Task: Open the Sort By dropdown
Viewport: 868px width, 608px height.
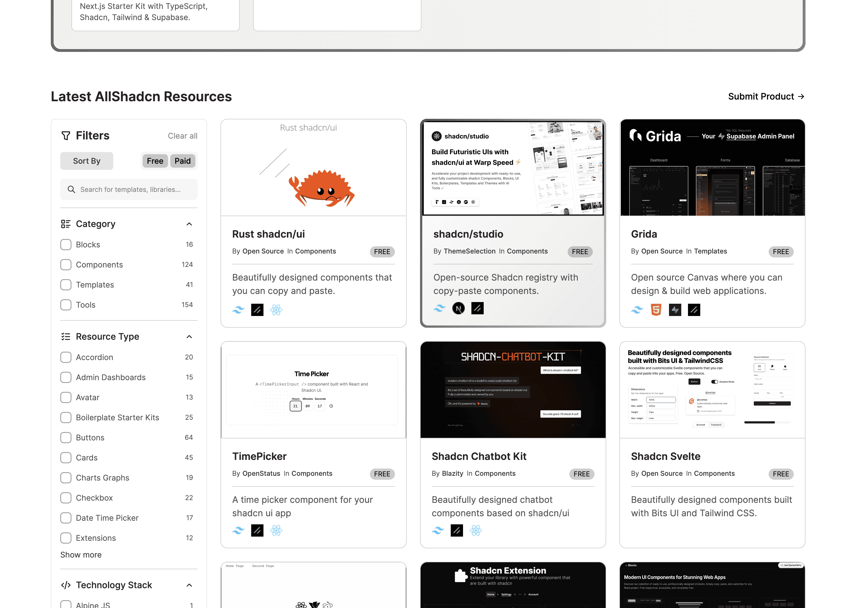Action: click(x=87, y=161)
